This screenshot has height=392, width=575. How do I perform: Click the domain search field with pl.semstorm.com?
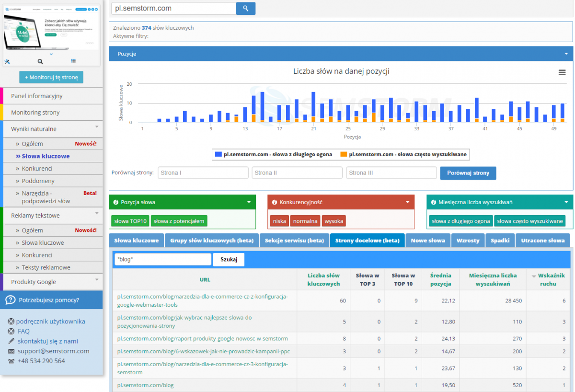174,8
